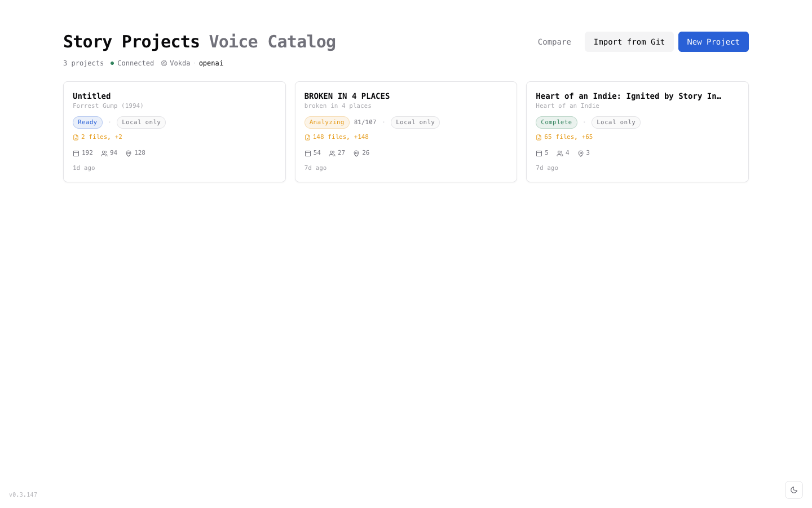
Task: Click the Connected status indicator
Action: coord(132,63)
